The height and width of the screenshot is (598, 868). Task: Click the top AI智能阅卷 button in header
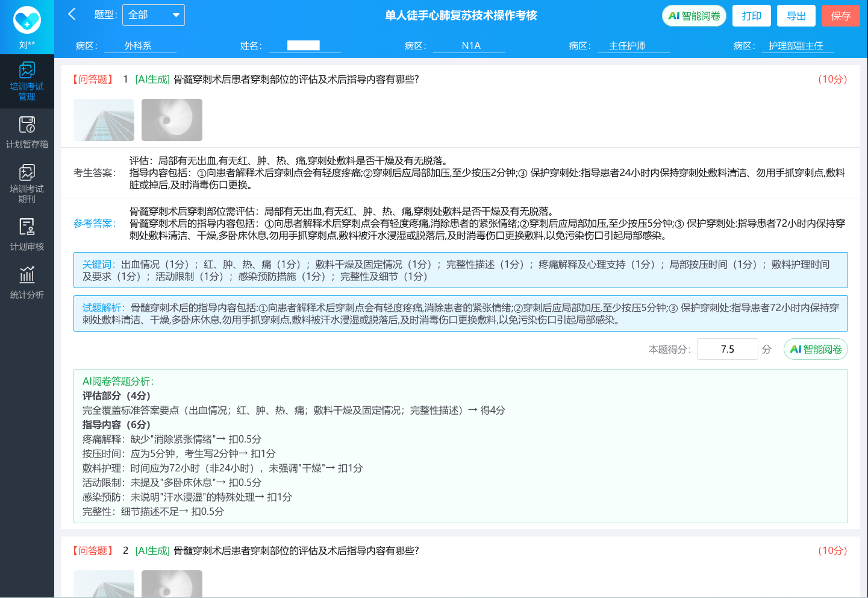click(694, 16)
